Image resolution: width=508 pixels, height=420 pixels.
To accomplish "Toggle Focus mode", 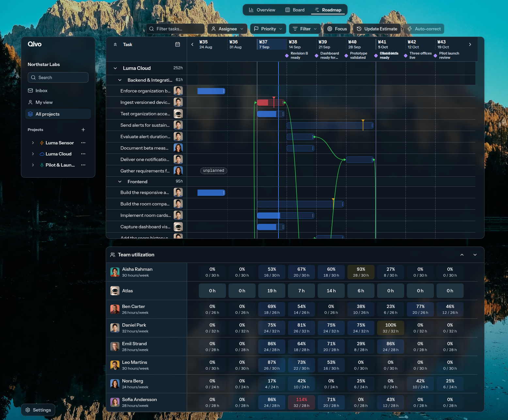I will [337, 29].
